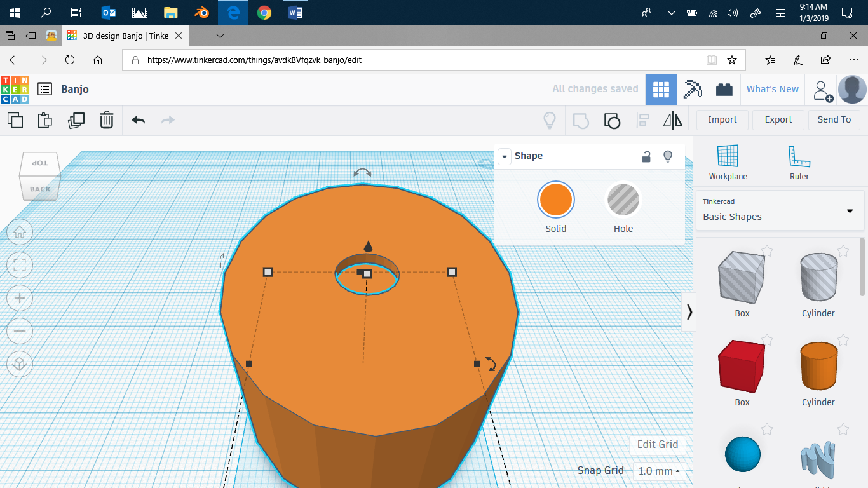Open Chrome from the taskbar
Image resolution: width=868 pixels, height=488 pixels.
tap(264, 13)
